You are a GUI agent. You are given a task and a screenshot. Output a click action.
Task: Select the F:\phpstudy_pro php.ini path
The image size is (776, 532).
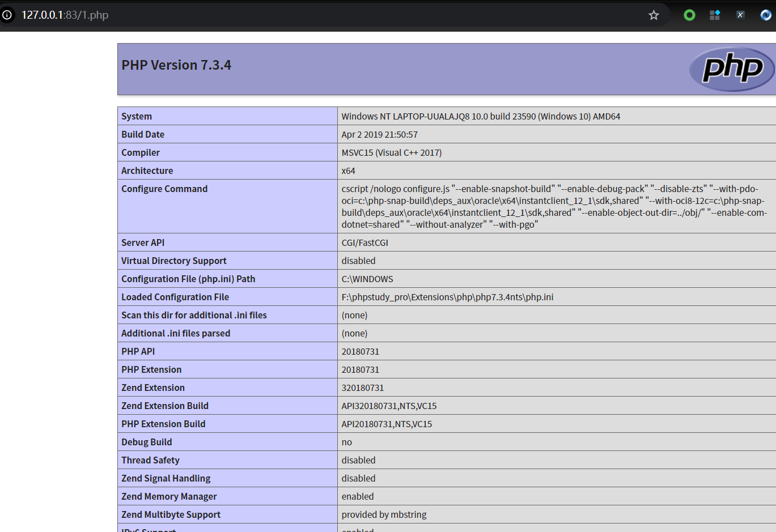(x=447, y=297)
